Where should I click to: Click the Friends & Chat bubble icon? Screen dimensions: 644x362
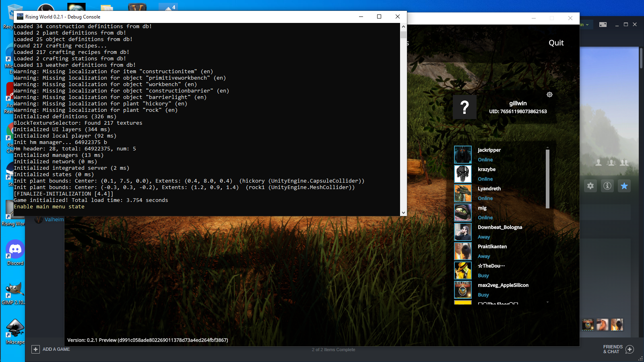(630, 349)
